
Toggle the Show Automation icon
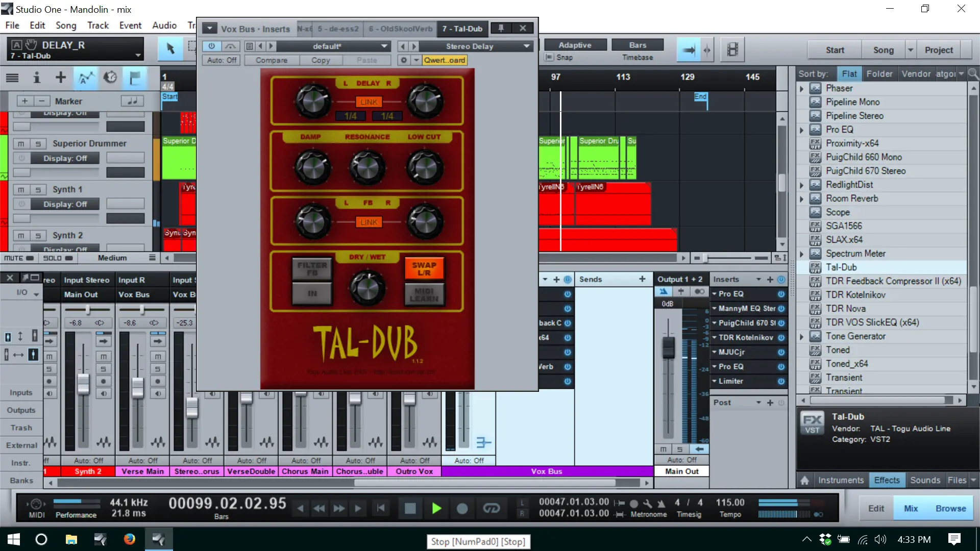[x=86, y=78]
